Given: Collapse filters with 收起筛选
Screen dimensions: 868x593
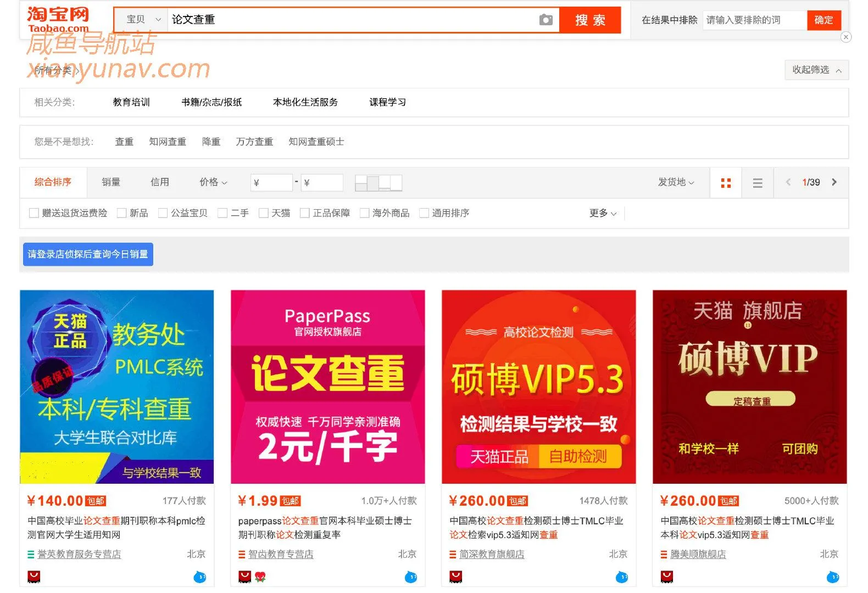Looking at the screenshot, I should (817, 70).
